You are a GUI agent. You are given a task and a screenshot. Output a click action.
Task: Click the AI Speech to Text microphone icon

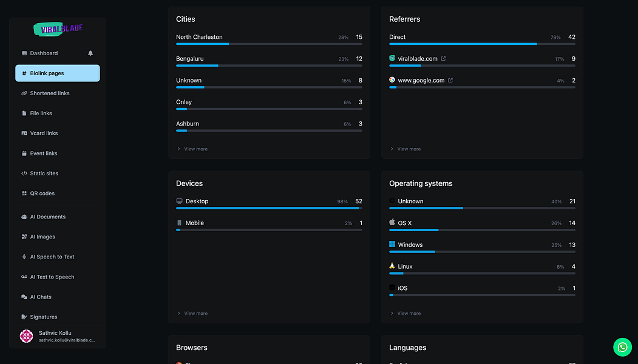click(x=24, y=257)
